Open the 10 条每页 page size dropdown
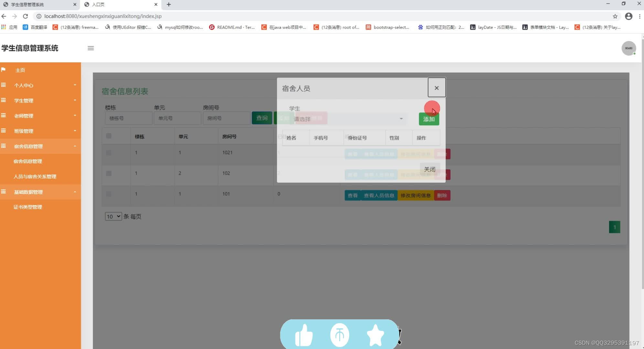 tap(113, 217)
